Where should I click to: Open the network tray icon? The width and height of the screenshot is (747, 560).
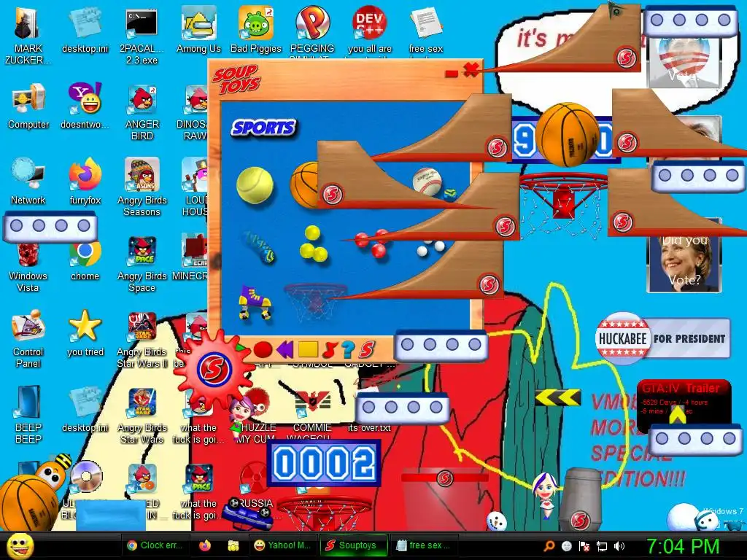click(x=602, y=546)
